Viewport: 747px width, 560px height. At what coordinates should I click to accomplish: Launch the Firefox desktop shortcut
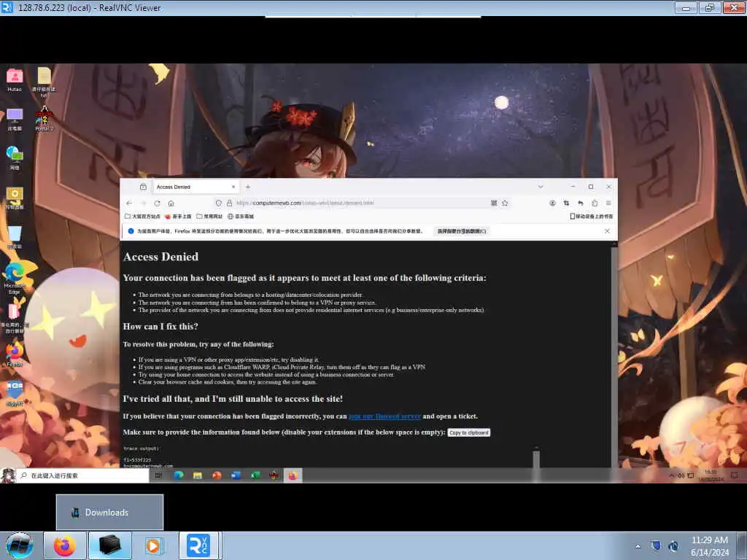click(x=15, y=355)
